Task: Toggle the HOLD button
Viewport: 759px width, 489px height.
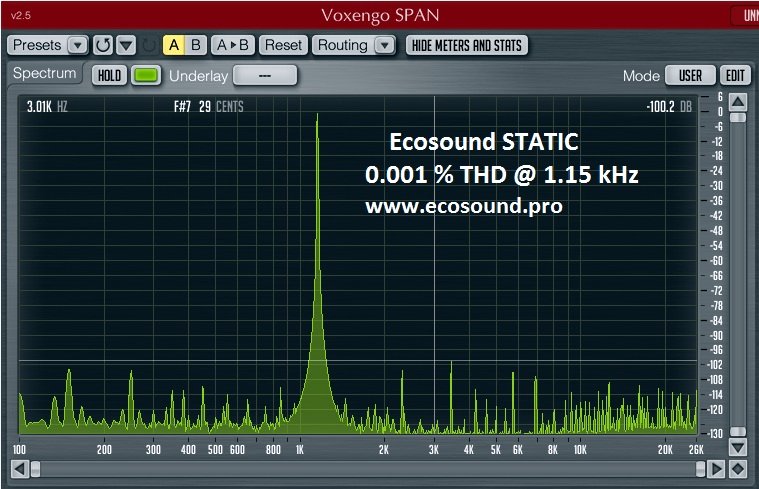Action: click(x=109, y=76)
